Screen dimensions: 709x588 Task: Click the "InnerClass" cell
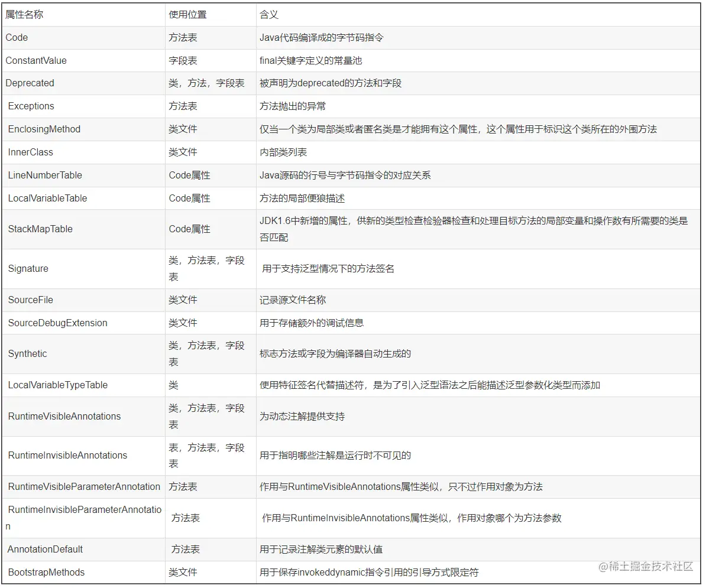pyautogui.click(x=83, y=152)
